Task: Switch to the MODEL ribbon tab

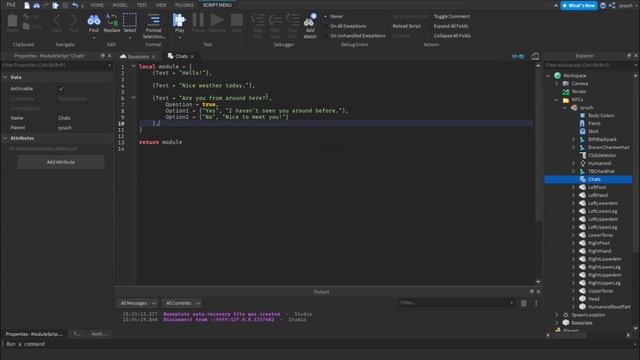Action: point(120,5)
